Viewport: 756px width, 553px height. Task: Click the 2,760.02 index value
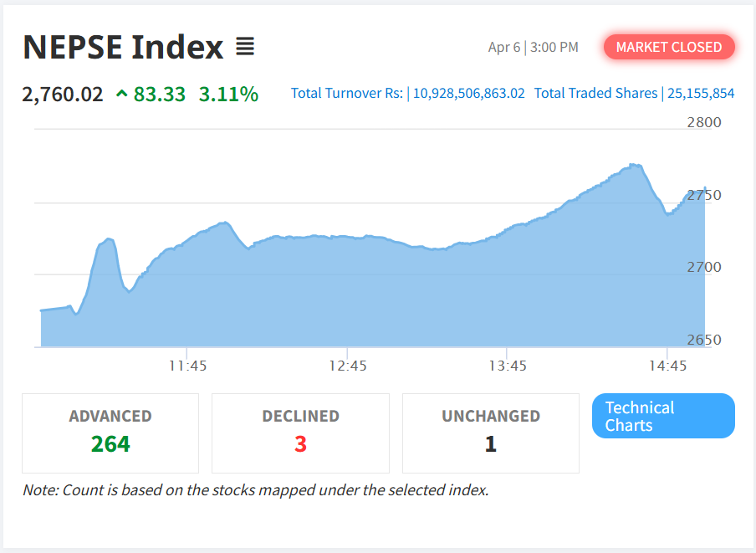(63, 94)
